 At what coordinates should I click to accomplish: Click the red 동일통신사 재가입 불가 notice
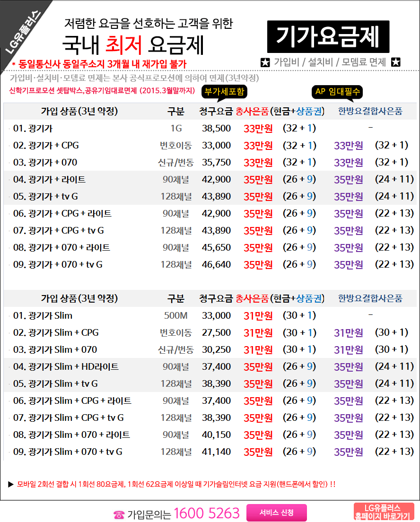pos(99,64)
